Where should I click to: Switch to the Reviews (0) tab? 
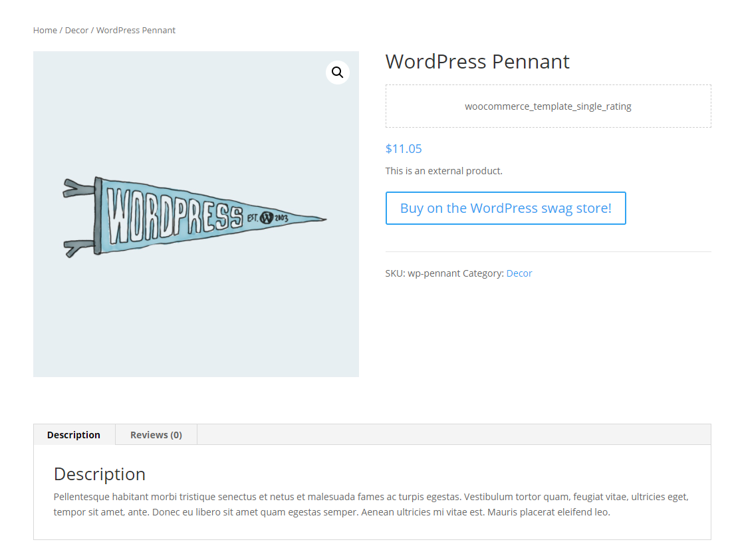(x=156, y=435)
